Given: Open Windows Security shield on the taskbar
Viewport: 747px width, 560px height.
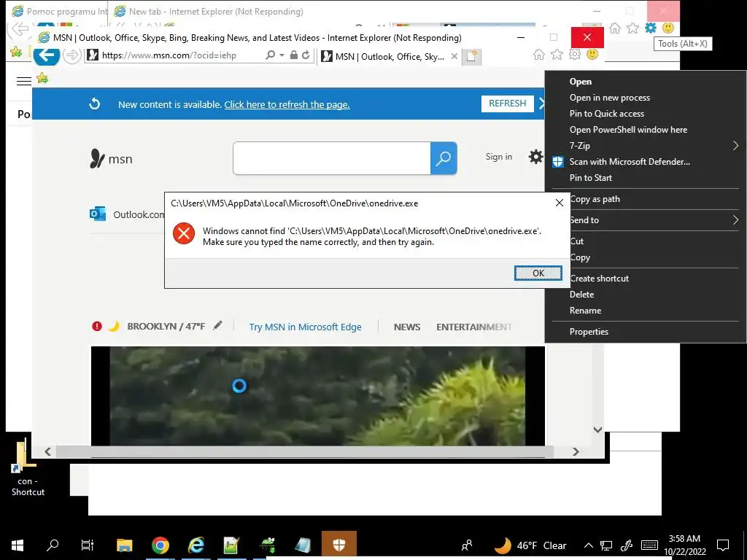Looking at the screenshot, I should pyautogui.click(x=338, y=545).
